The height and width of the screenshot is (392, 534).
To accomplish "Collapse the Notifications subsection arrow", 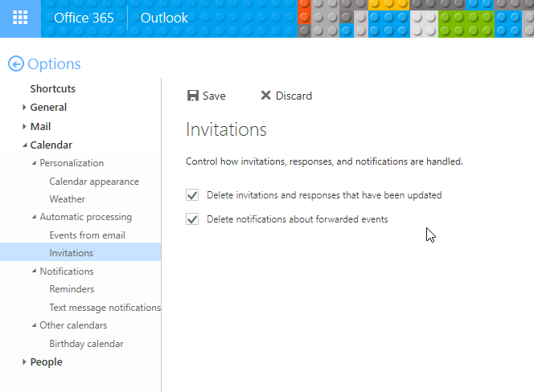I will [x=34, y=272].
